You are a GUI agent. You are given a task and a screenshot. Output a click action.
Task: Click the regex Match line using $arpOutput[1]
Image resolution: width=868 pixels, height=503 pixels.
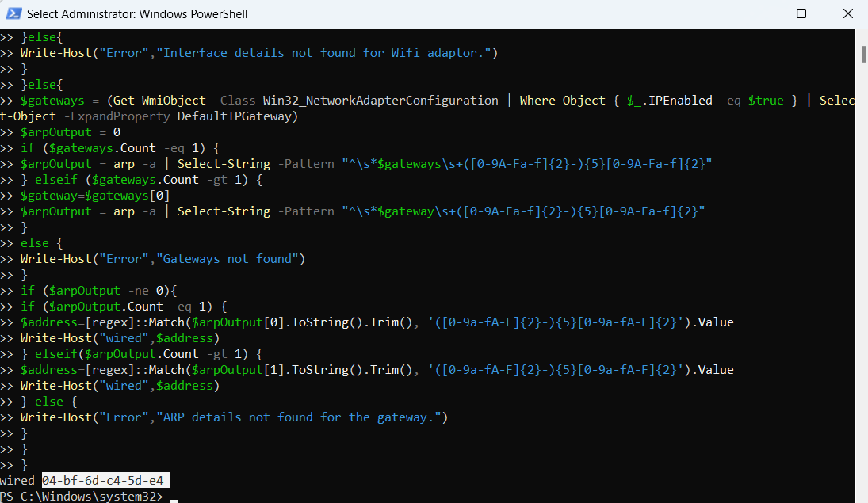pyautogui.click(x=377, y=370)
